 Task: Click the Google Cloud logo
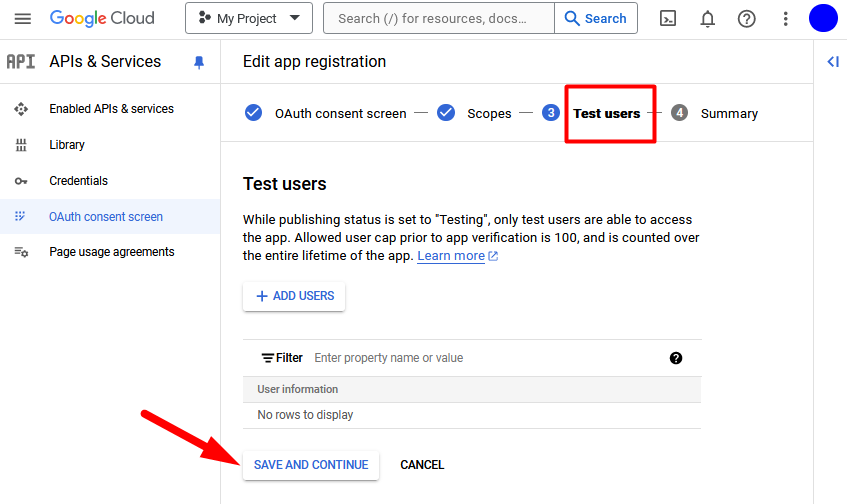pyautogui.click(x=102, y=18)
